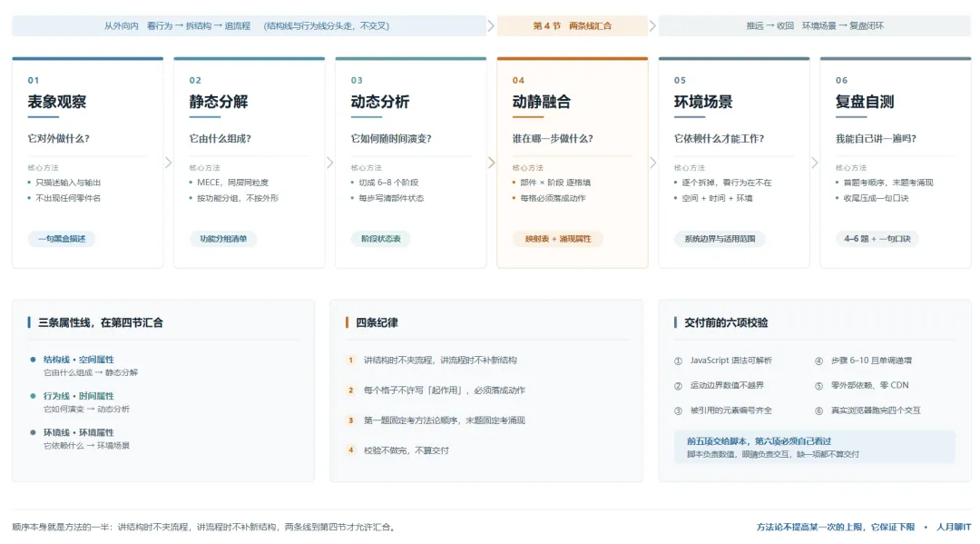Open the '复盘自测' card title
This screenshot has width=980, height=544.
865,102
